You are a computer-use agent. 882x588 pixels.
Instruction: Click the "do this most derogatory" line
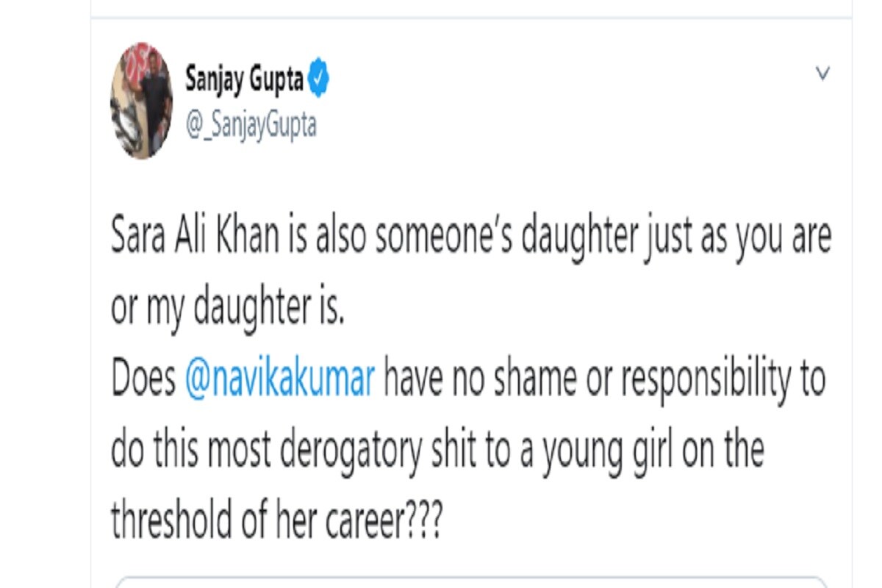pos(265,451)
